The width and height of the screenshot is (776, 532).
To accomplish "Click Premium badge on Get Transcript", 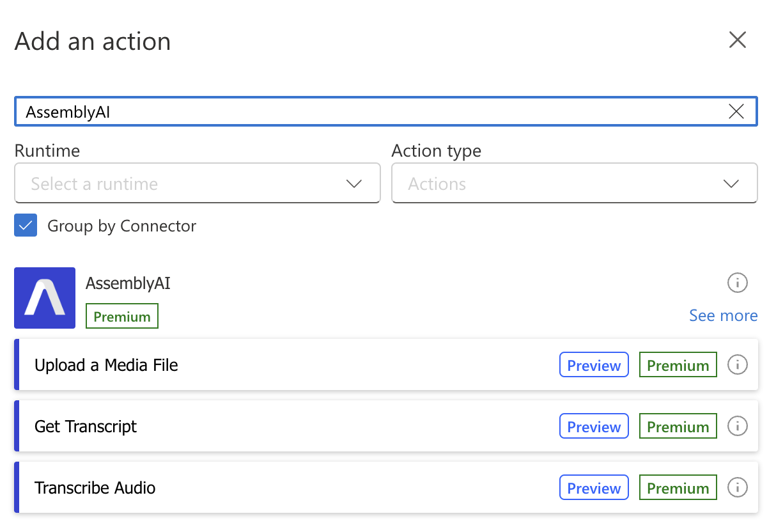I will (x=678, y=426).
